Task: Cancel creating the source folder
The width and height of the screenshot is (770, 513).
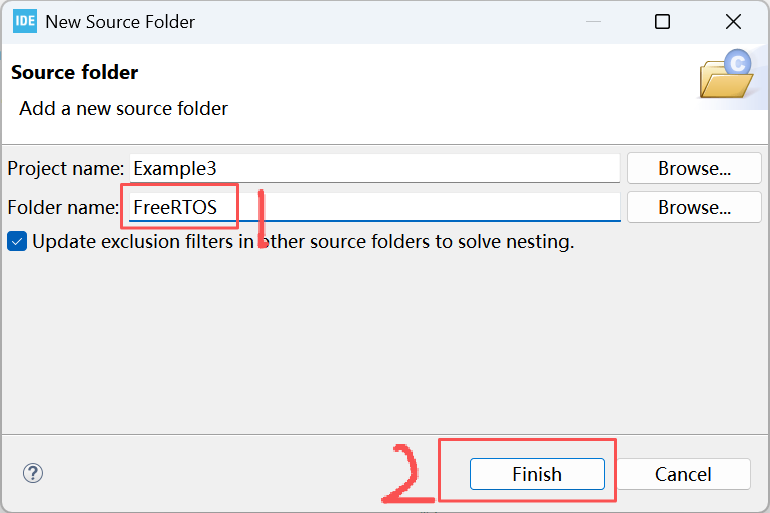Action: point(683,474)
